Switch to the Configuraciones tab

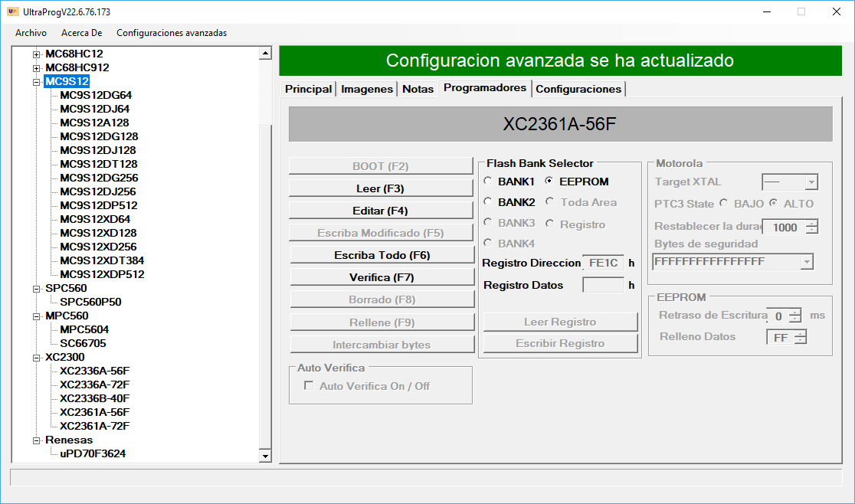pyautogui.click(x=578, y=89)
